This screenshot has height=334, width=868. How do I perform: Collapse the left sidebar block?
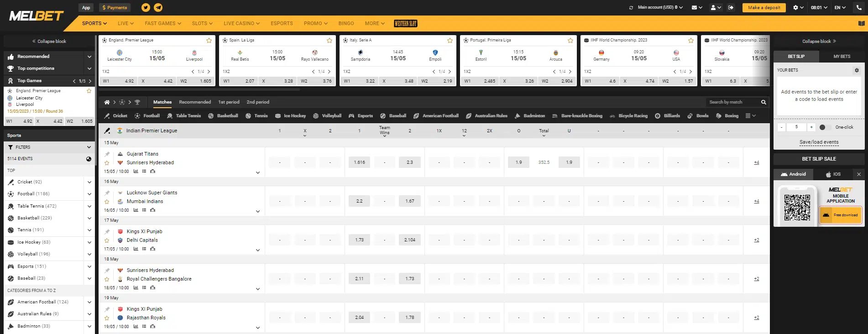coord(49,41)
